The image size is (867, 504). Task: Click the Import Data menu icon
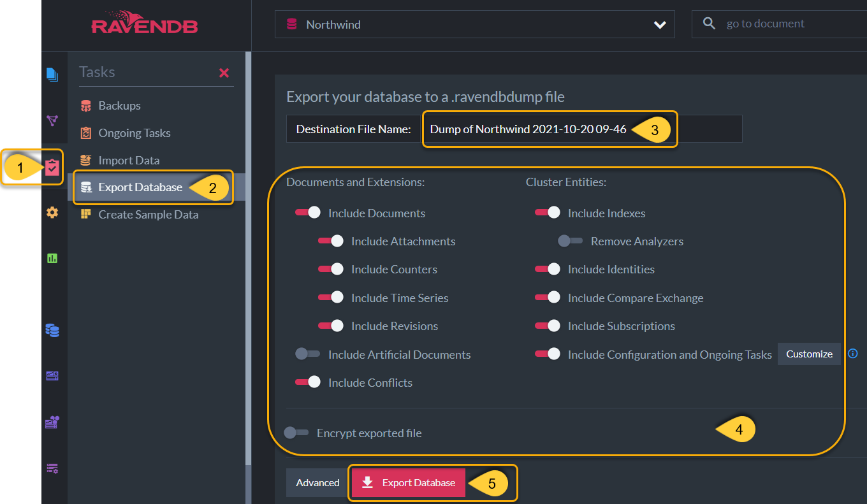85,161
